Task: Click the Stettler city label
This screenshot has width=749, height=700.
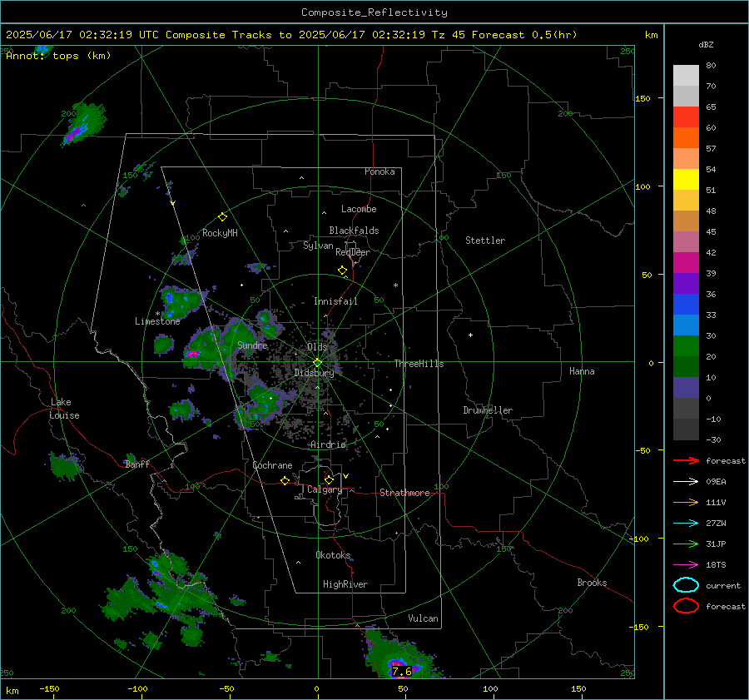Action: [485, 241]
